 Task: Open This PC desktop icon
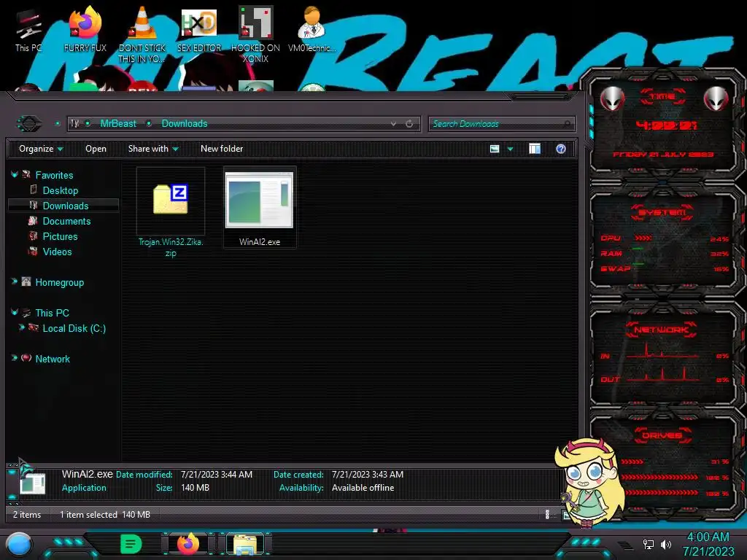pos(28,31)
